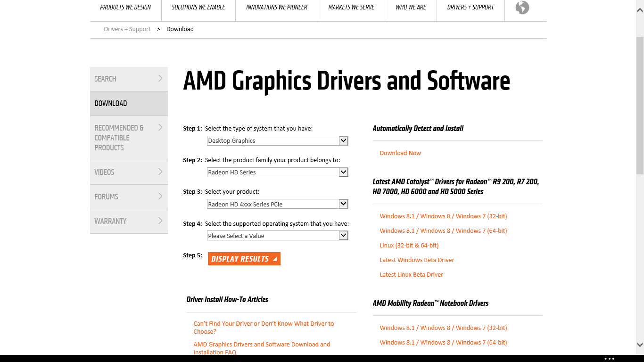Click the Search sidebar chevron arrow

pos(160,78)
